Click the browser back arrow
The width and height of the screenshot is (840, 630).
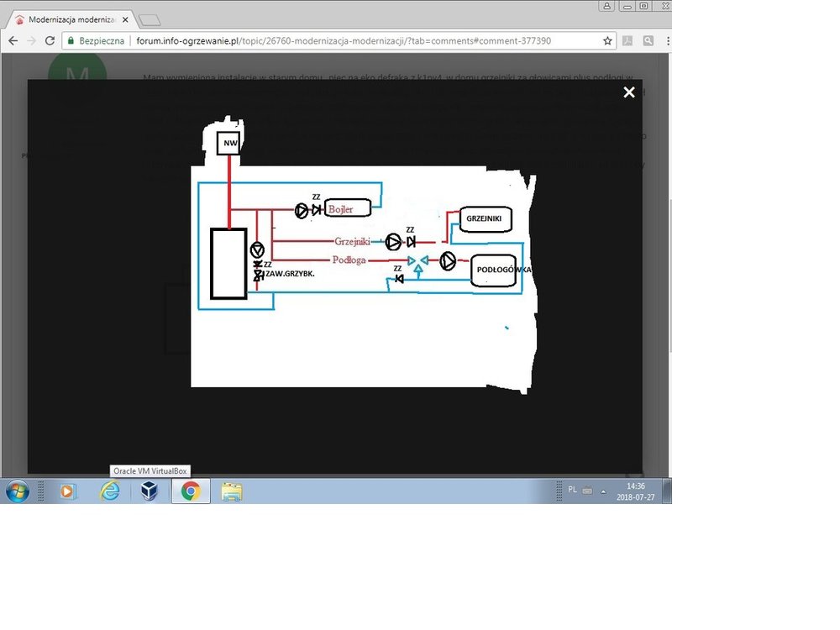click(13, 40)
